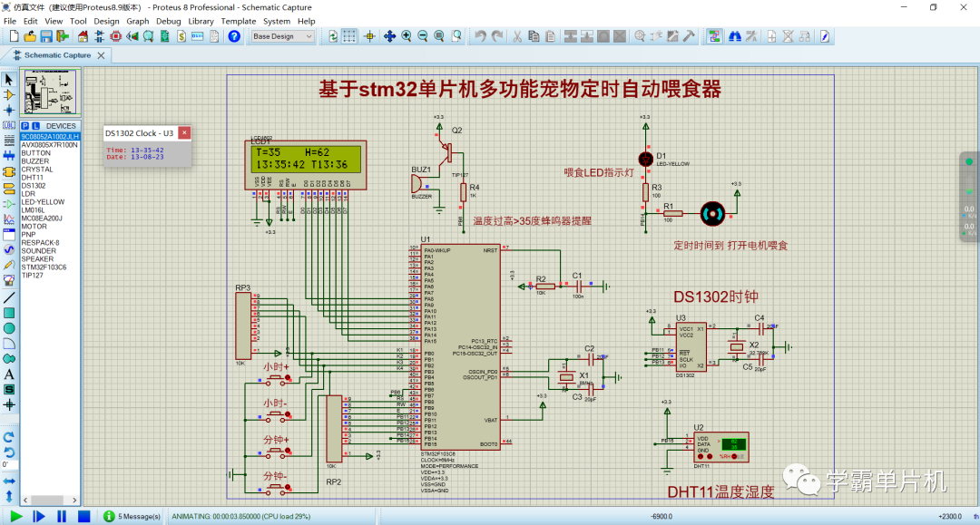Screen dimensions: 980x525
Task: Open the Graph menu
Action: click(138, 21)
